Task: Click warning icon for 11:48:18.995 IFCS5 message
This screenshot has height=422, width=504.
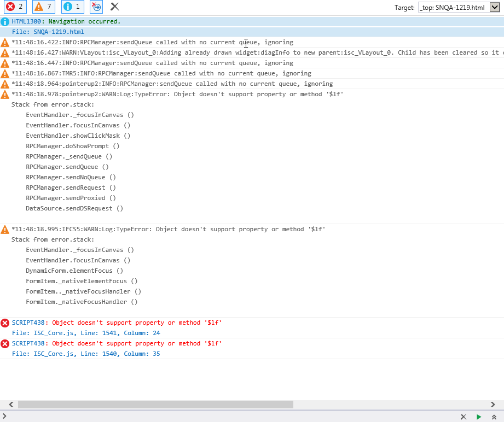Action: tap(5, 229)
